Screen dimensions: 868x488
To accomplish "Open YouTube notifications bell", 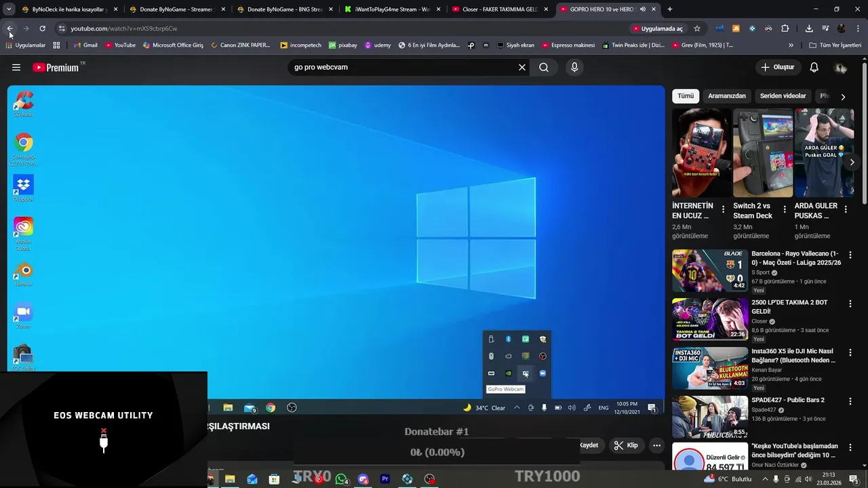I will pos(814,67).
